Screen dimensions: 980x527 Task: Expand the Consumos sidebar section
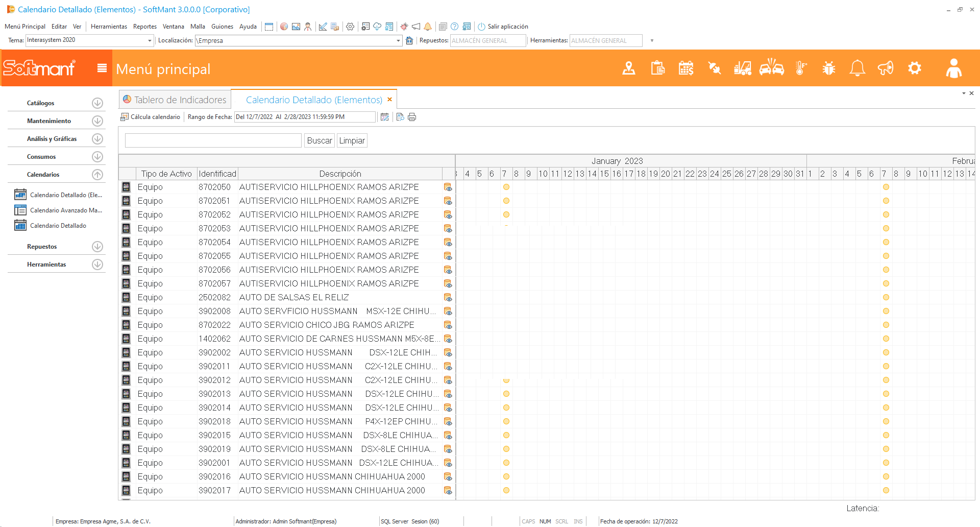click(97, 157)
